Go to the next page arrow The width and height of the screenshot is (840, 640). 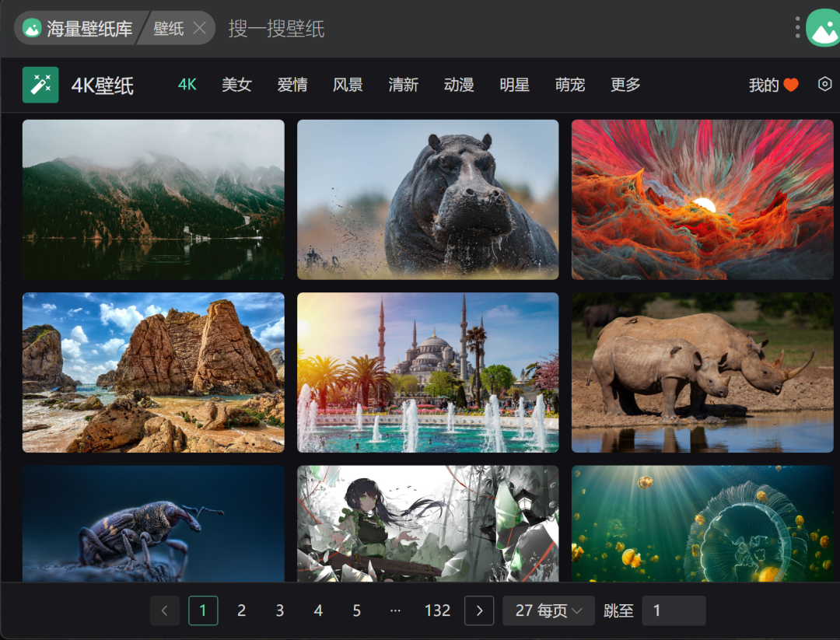(479, 610)
